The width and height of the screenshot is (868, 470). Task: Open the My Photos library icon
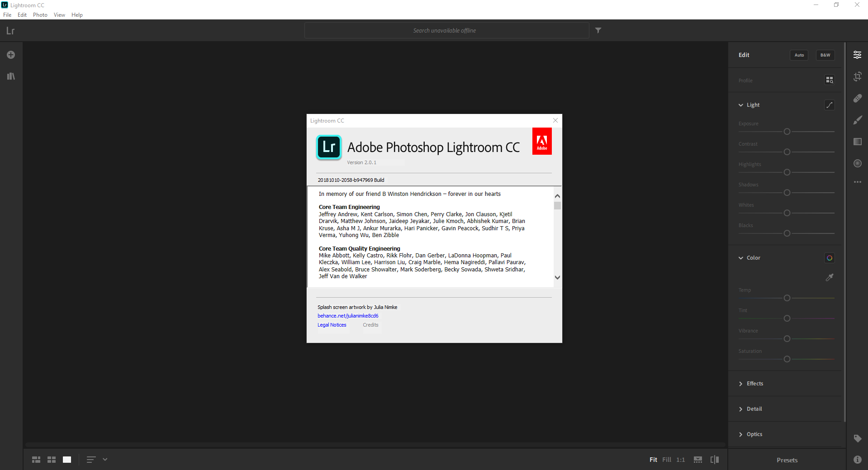[11, 76]
